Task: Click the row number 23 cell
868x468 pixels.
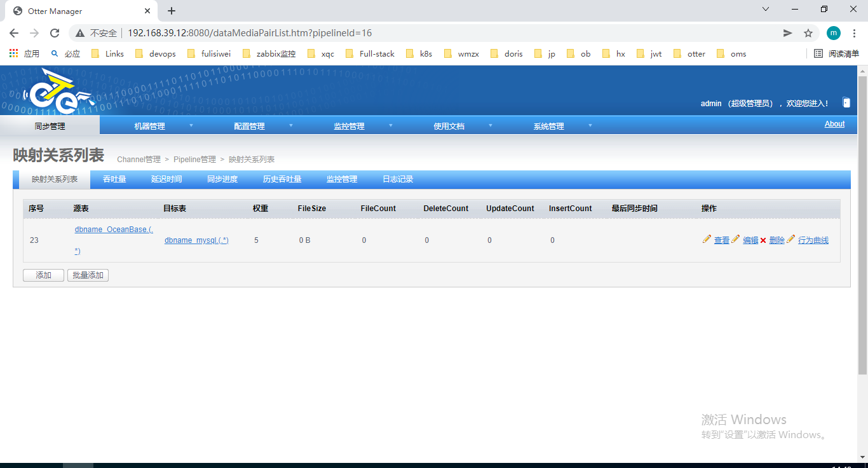Action: click(34, 240)
